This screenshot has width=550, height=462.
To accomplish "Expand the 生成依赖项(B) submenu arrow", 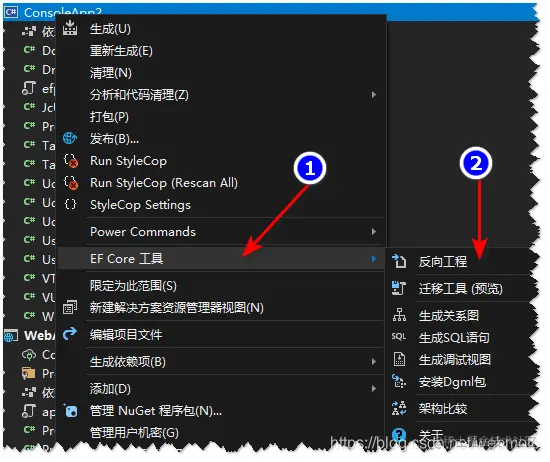I will pos(374,361).
